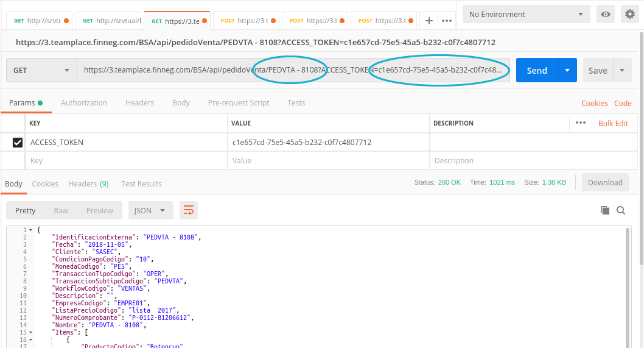Open params column options three-dots icon

tap(580, 123)
